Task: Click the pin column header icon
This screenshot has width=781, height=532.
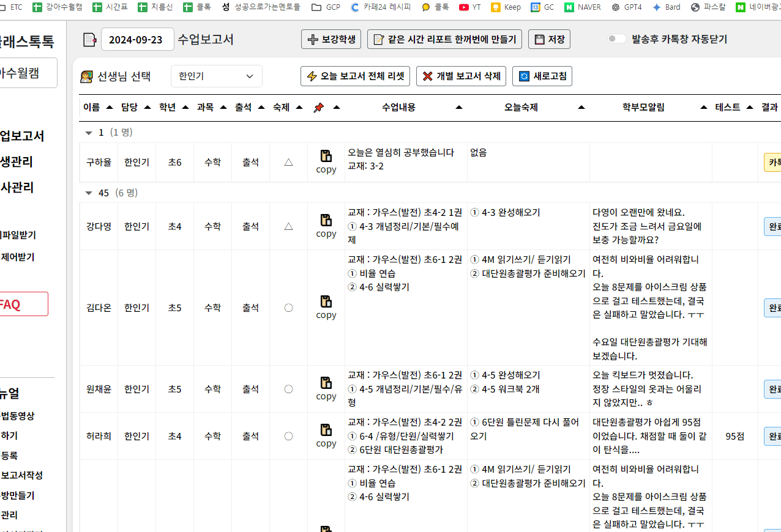Action: 318,107
